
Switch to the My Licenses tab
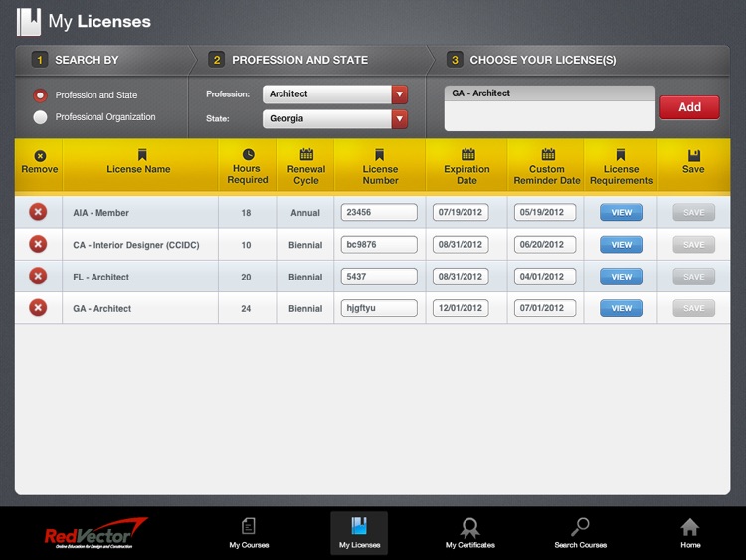click(x=359, y=533)
